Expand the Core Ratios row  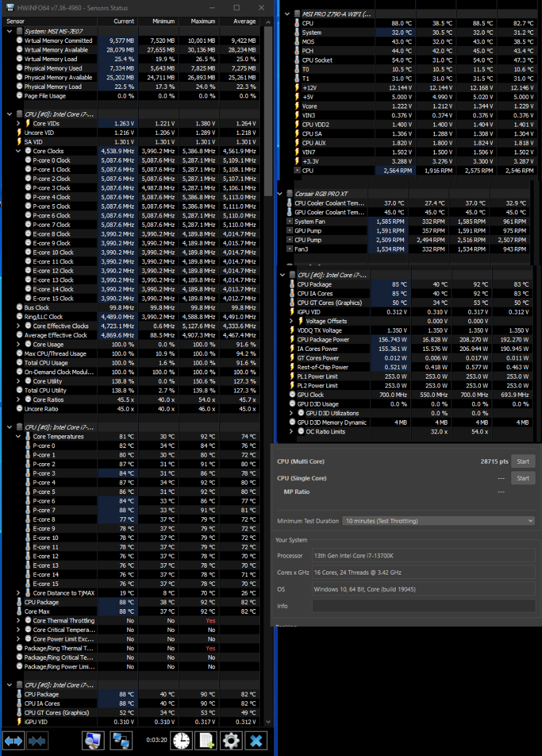pos(19,399)
